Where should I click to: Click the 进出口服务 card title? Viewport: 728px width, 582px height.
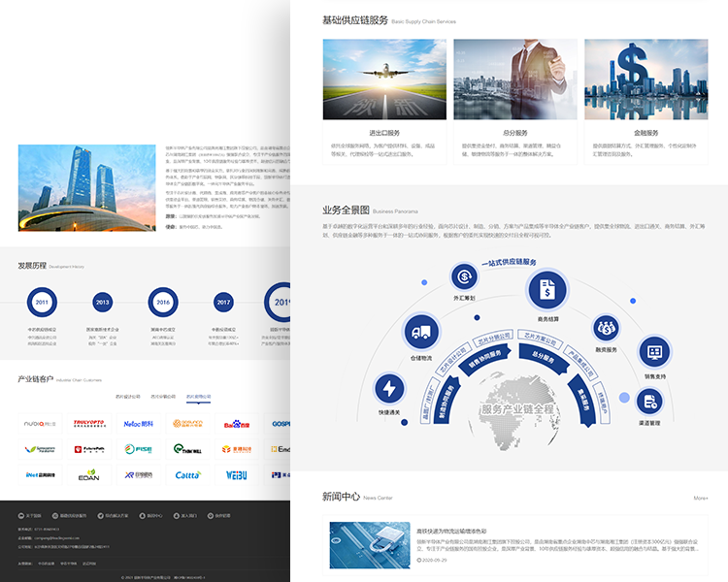coord(384,133)
